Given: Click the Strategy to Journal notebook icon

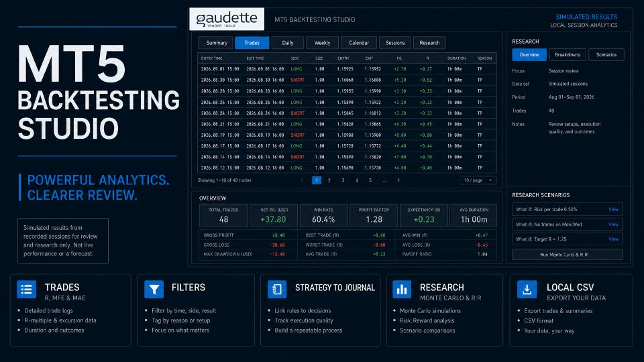Looking at the screenshot, I should tap(277, 290).
